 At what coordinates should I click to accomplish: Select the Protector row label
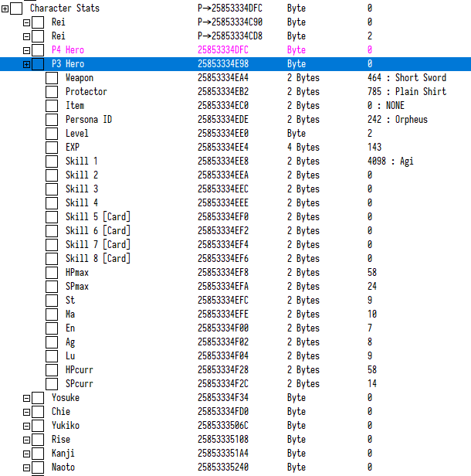[86, 92]
